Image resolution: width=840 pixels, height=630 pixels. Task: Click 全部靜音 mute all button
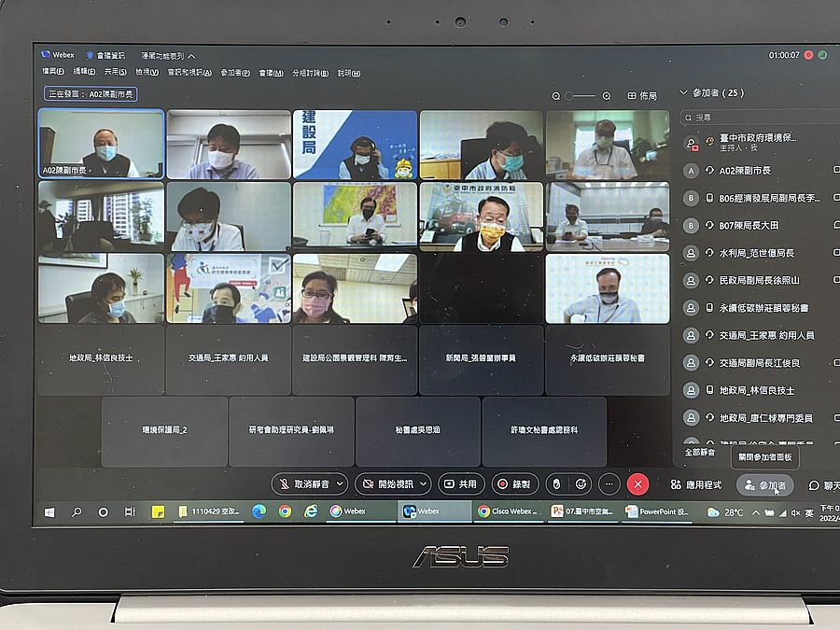700,452
